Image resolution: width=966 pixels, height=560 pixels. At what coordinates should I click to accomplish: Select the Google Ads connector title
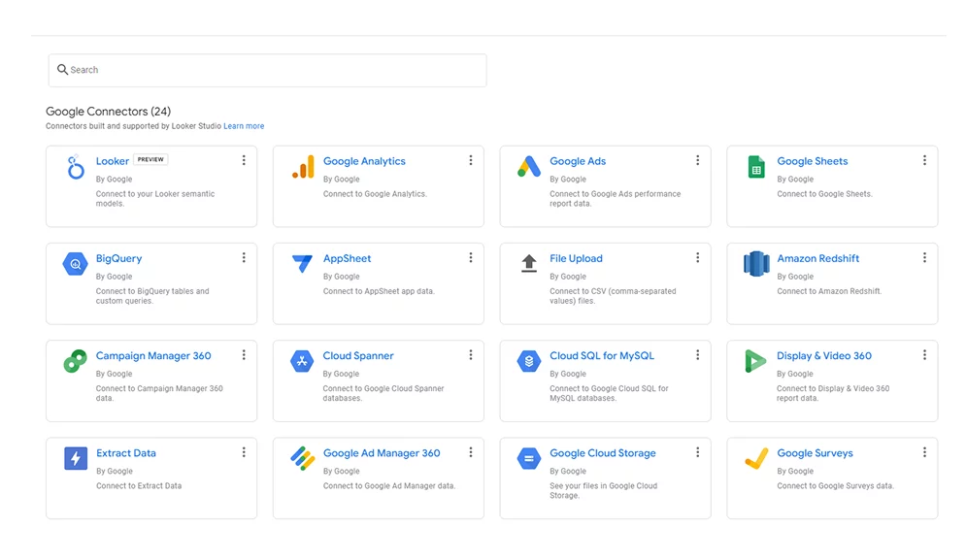[578, 161]
